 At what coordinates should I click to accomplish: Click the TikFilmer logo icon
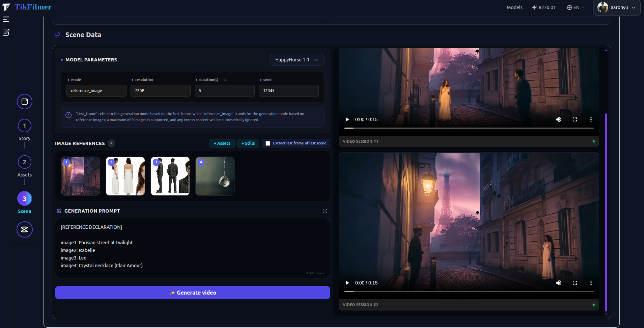6,7
